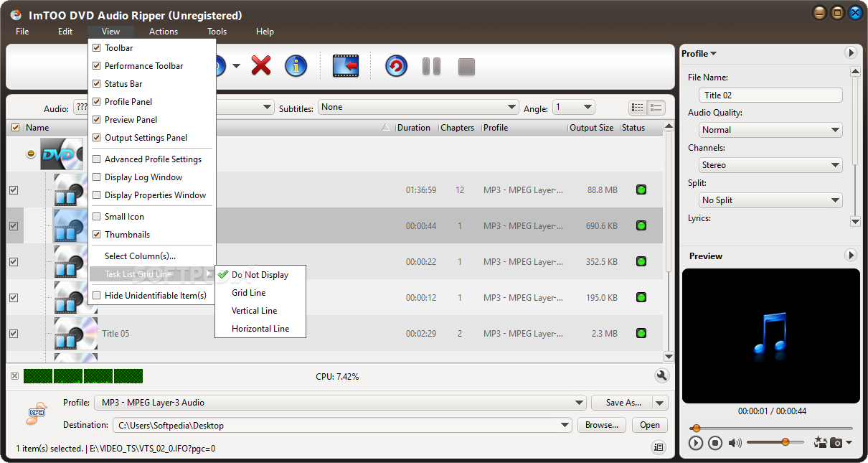Click the stop button in the Preview panel

click(x=714, y=443)
